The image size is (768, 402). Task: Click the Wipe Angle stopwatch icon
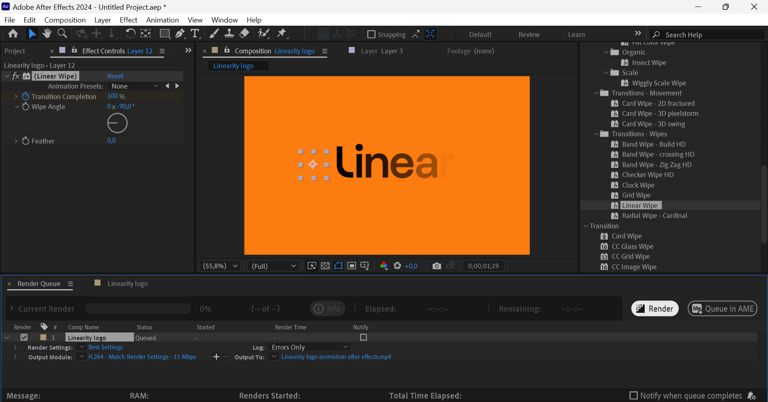pyautogui.click(x=25, y=106)
